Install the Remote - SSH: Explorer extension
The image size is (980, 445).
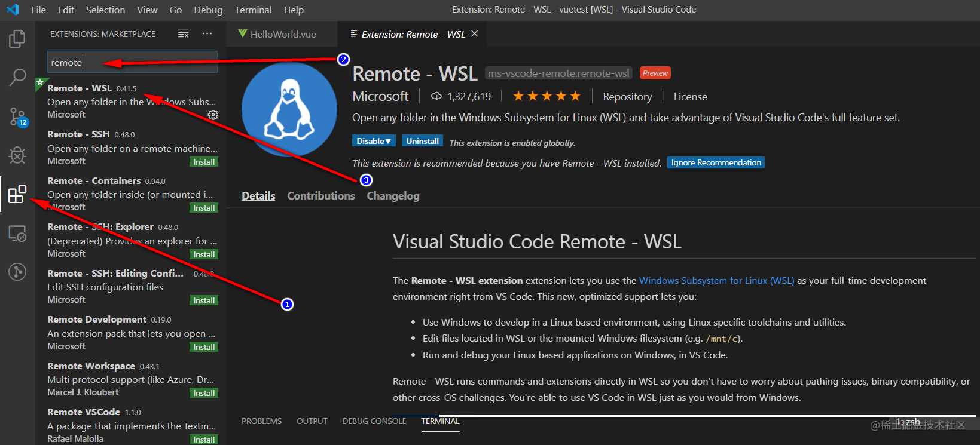pos(204,254)
